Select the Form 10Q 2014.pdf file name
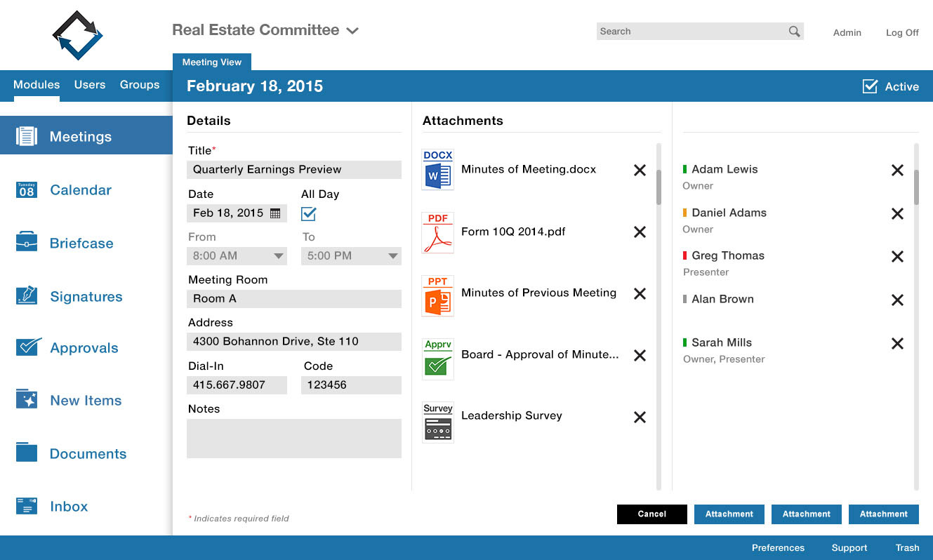 coord(513,232)
